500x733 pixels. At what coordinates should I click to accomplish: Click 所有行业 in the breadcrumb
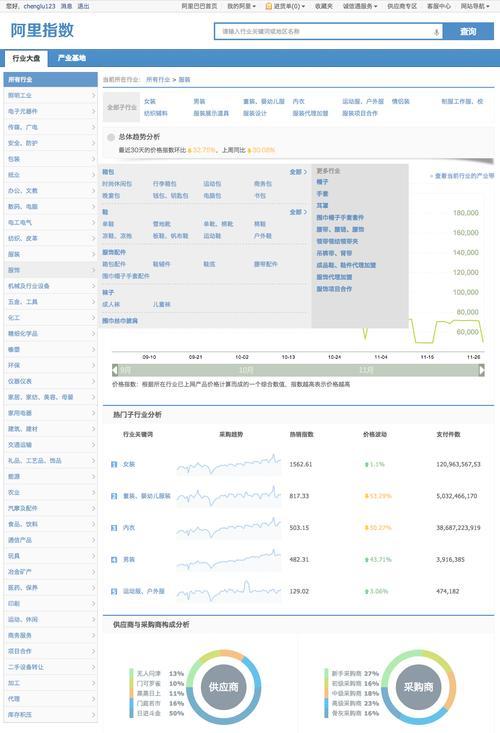tap(158, 80)
